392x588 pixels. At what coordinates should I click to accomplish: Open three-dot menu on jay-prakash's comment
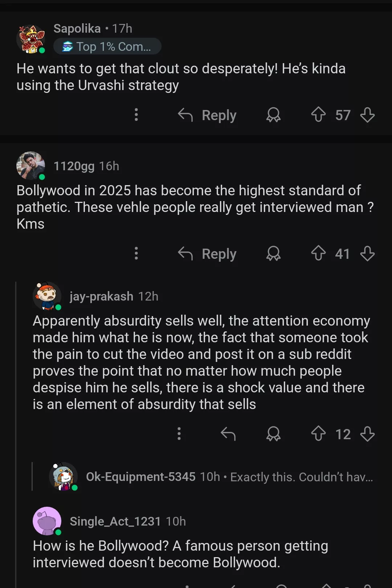(179, 434)
